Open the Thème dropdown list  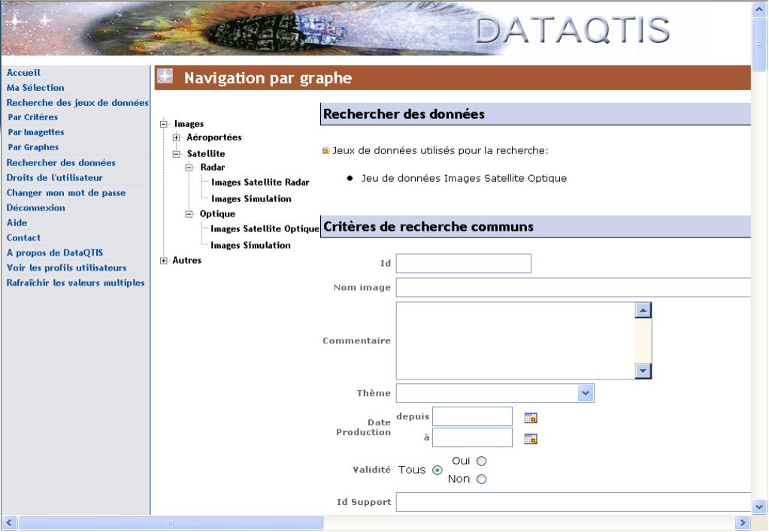click(586, 393)
